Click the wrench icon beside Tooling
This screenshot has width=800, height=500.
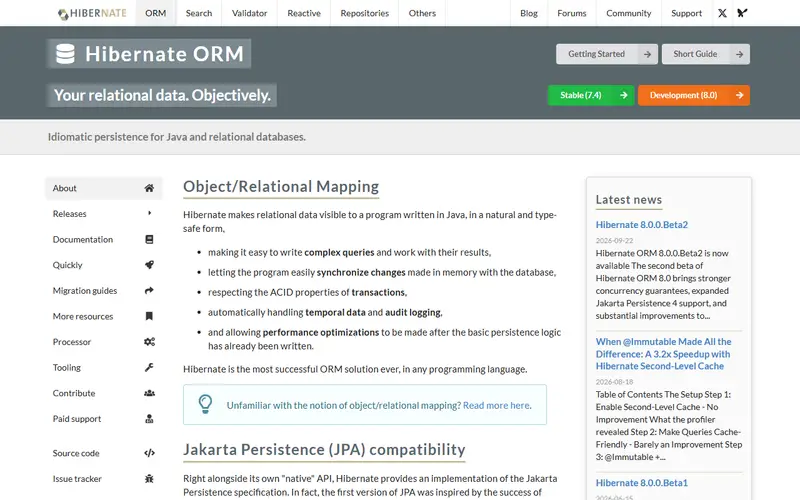[x=149, y=367]
